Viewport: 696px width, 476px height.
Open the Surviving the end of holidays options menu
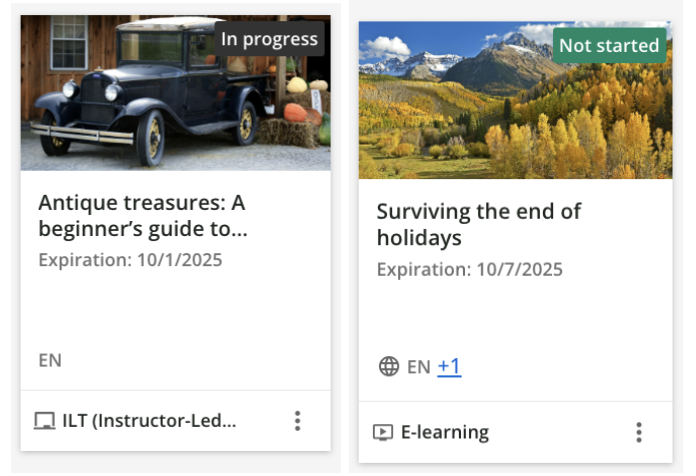pos(639,432)
